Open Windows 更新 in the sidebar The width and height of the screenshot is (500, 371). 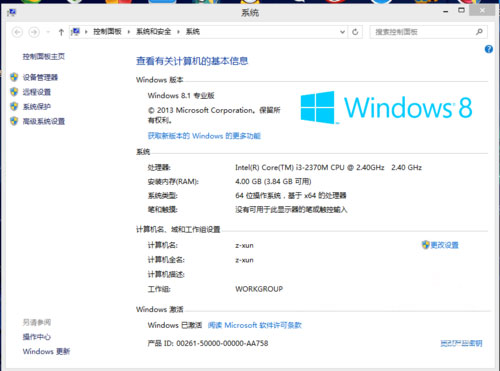(x=46, y=351)
